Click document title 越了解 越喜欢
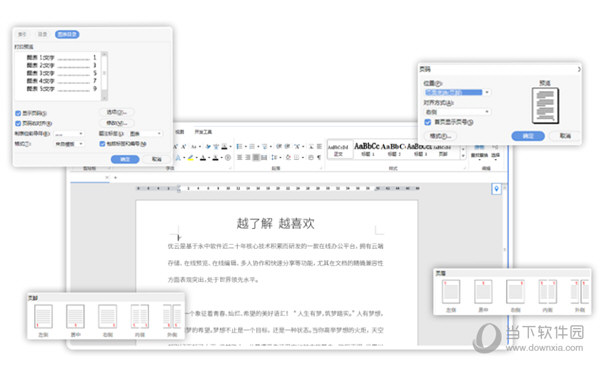The width and height of the screenshot is (600, 368). pos(276,223)
